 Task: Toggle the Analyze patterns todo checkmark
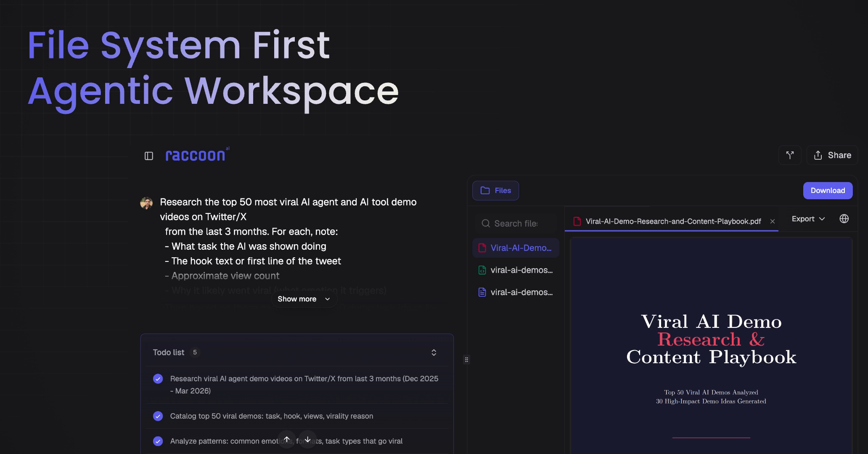(x=158, y=441)
